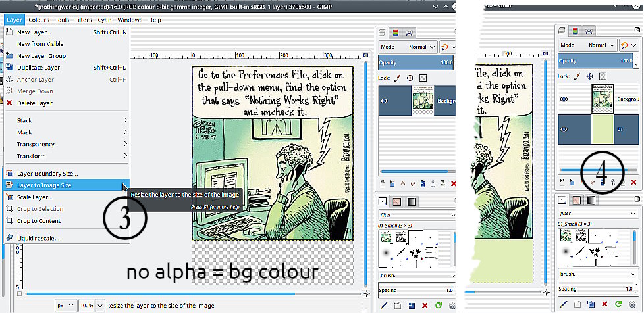Click Raise layer arrow in left Layers dock
Viewport: 644px width, 313px height.
[x=402, y=183]
